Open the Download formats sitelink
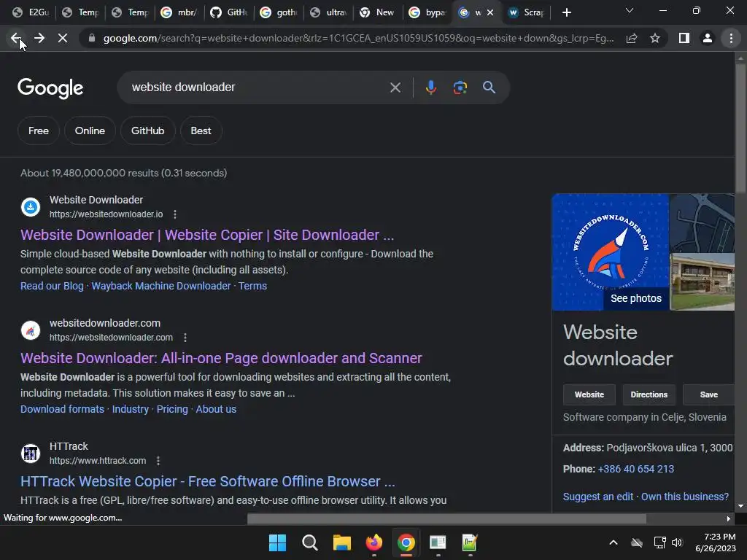747x560 pixels. click(63, 410)
